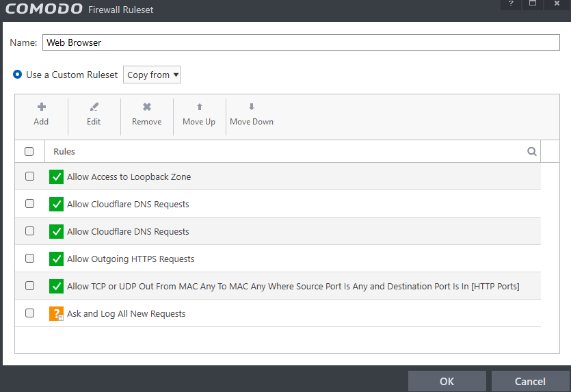Click the Edit rule pencil icon
The height and width of the screenshot is (392, 571).
[x=94, y=107]
